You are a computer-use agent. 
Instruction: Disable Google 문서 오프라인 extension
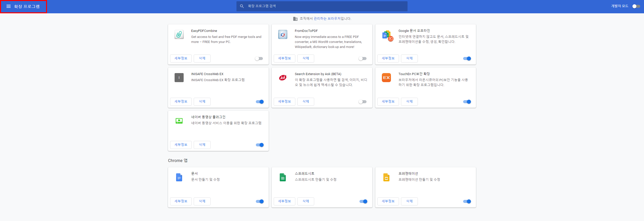[467, 59]
